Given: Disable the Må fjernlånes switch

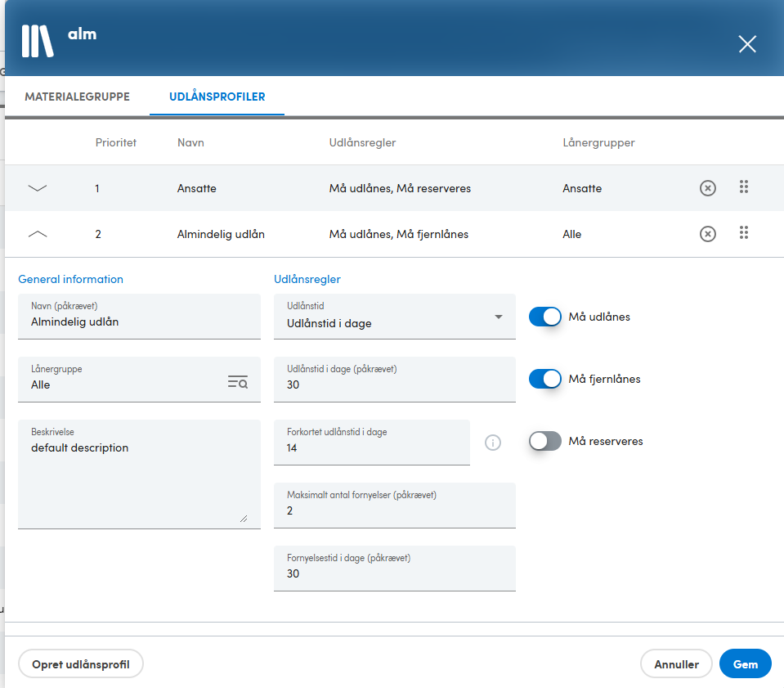Looking at the screenshot, I should (x=545, y=379).
